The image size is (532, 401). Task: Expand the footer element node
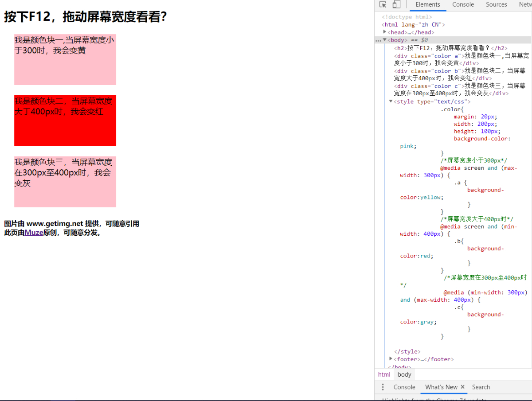[x=391, y=359]
